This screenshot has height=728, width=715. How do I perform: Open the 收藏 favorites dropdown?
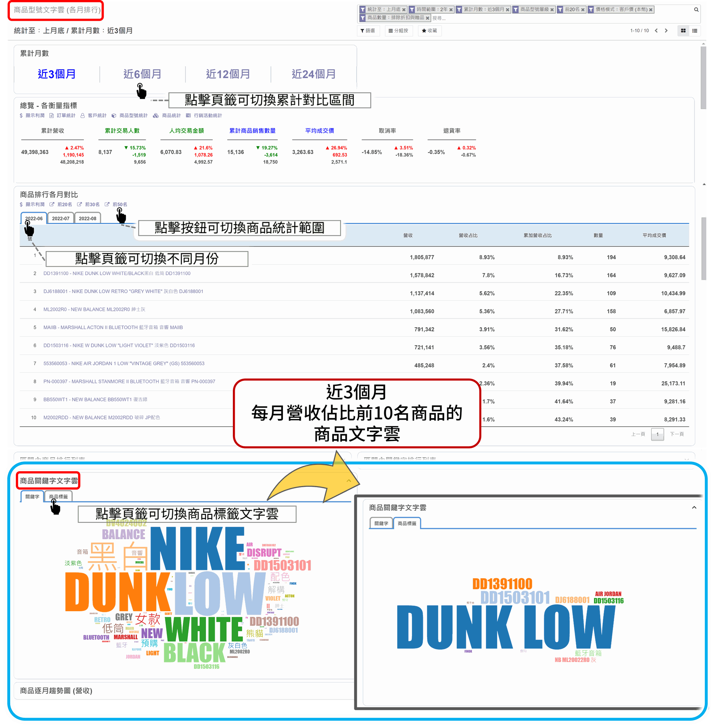(429, 31)
